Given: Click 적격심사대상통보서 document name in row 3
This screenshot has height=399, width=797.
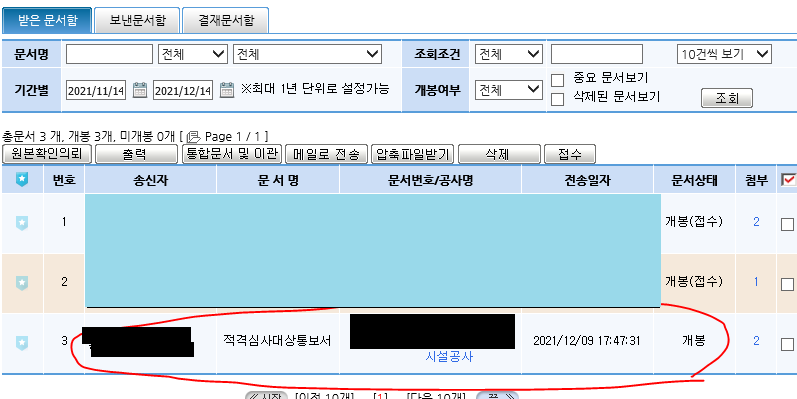Looking at the screenshot, I should click(x=277, y=341).
